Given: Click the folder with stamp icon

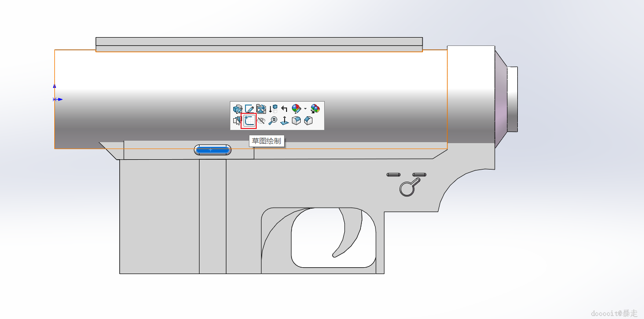Looking at the screenshot, I should 261,108.
